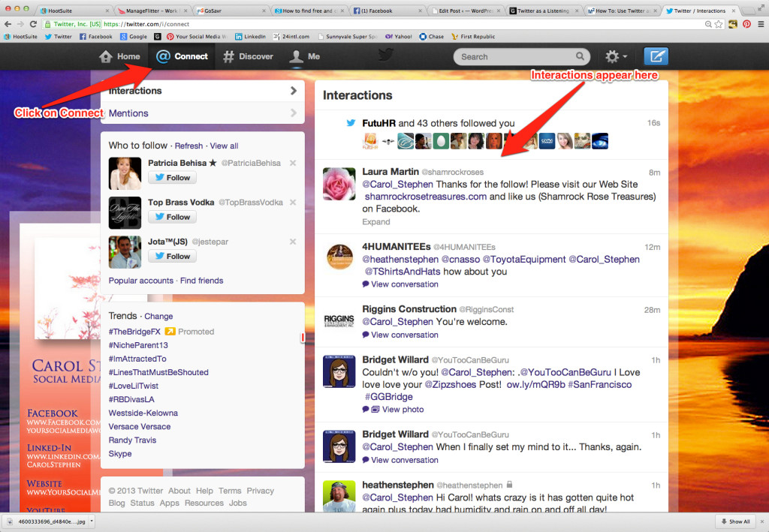Click View all for Who to follow

[x=224, y=146]
